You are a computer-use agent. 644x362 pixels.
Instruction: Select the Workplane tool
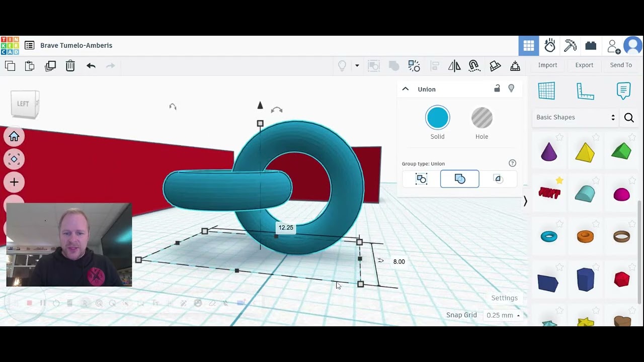click(546, 91)
